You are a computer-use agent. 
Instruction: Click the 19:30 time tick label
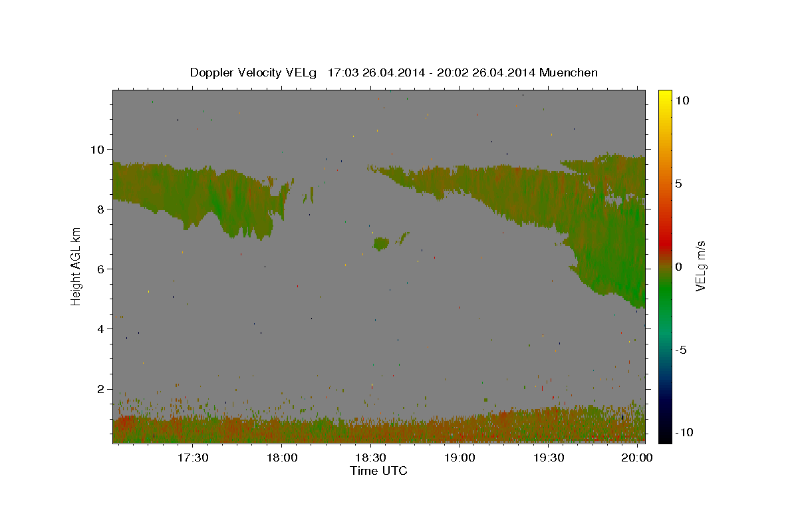point(549,458)
